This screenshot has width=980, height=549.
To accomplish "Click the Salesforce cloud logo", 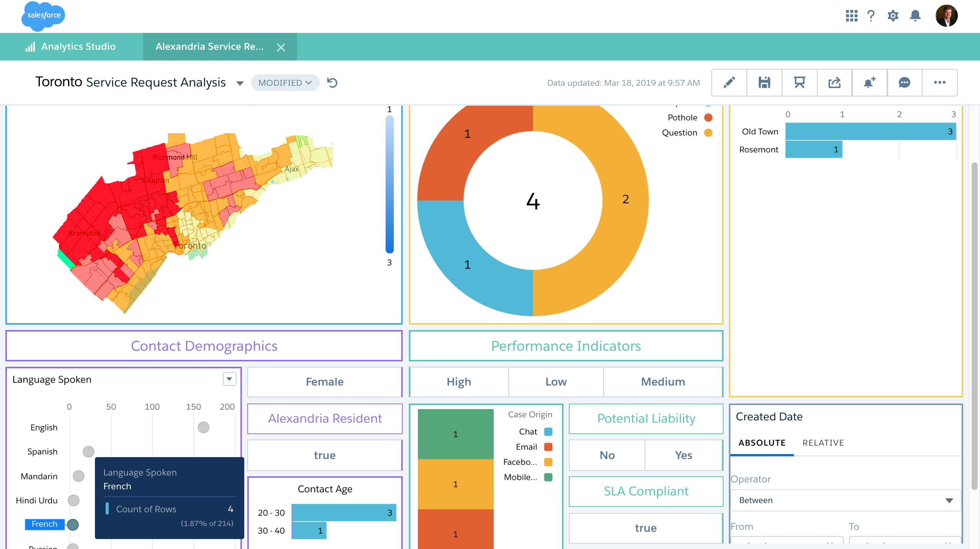I will tap(43, 16).
